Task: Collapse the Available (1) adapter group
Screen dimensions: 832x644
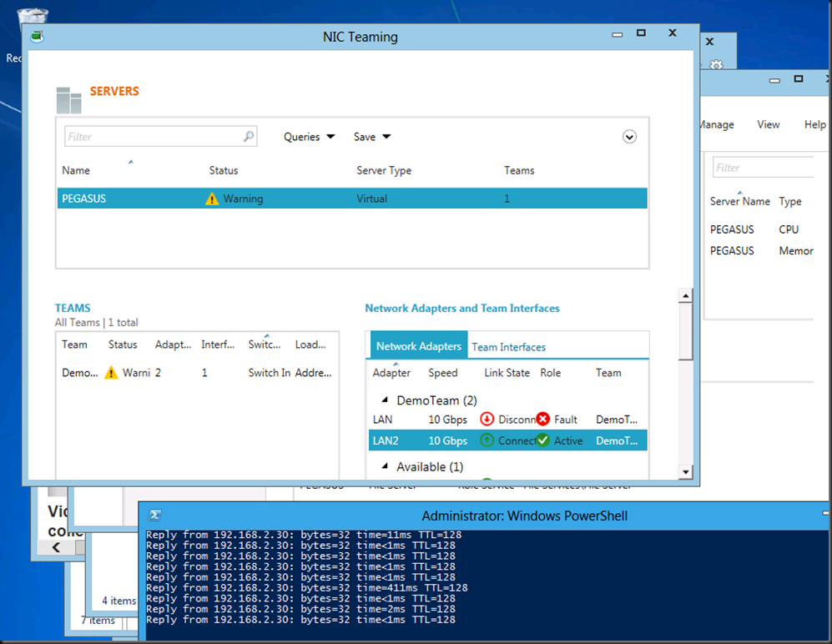Action: tap(385, 466)
